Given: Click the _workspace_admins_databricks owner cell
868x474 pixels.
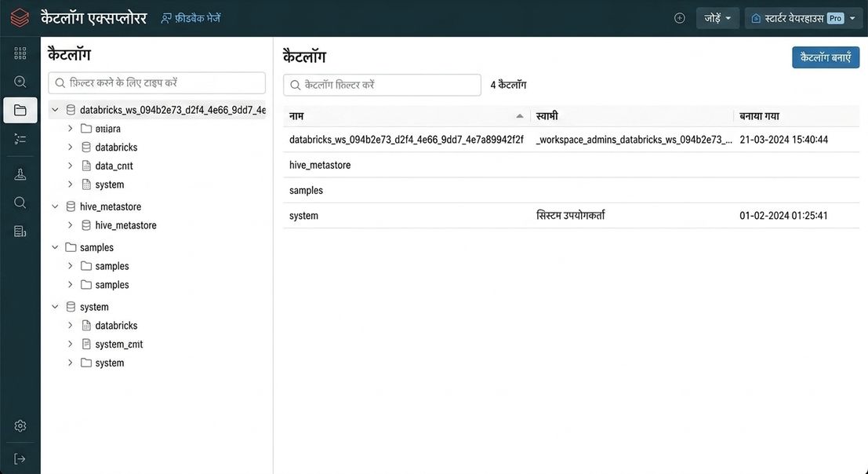Looking at the screenshot, I should pyautogui.click(x=634, y=140).
